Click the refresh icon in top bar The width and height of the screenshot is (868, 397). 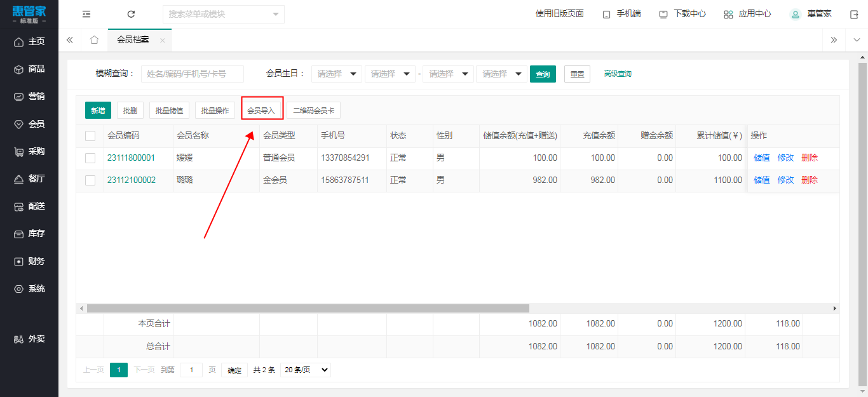(131, 14)
